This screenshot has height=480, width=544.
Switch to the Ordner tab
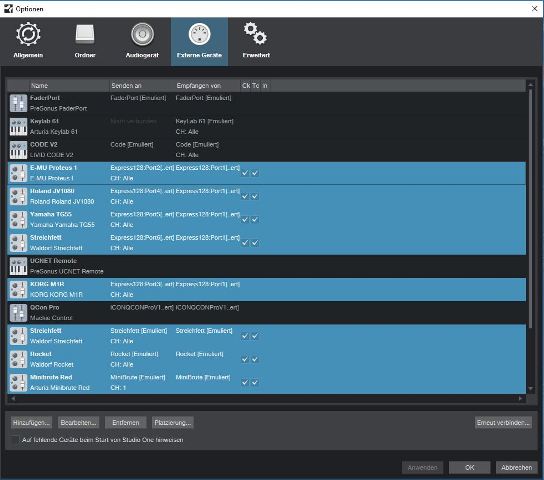(85, 41)
